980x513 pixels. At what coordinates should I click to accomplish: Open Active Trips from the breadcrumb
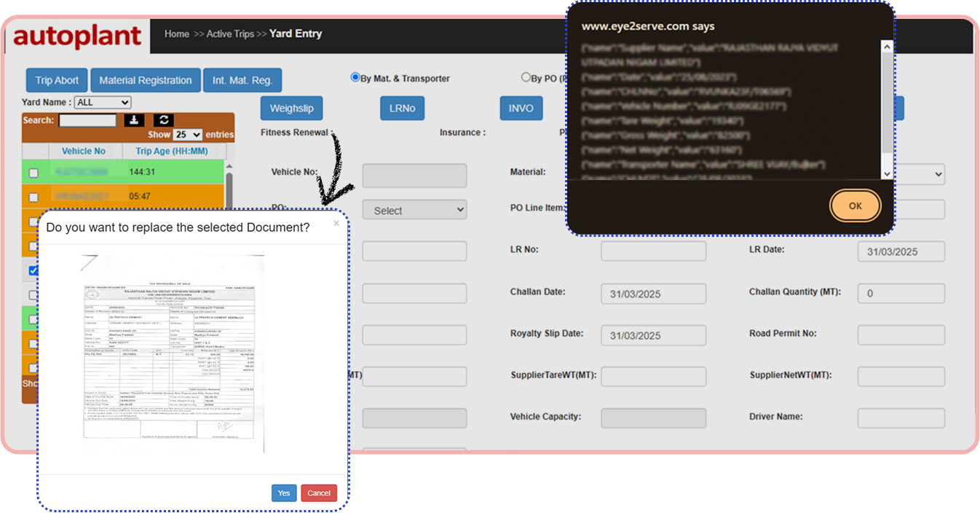230,34
